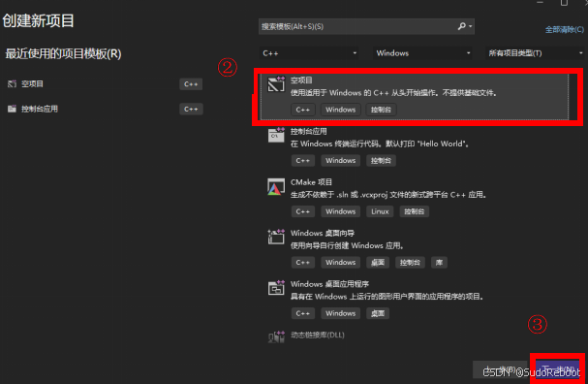Screen dimensions: 588x384
Task: Click the description 使用向导自行创建 Windows 应用
Action: [347, 246]
